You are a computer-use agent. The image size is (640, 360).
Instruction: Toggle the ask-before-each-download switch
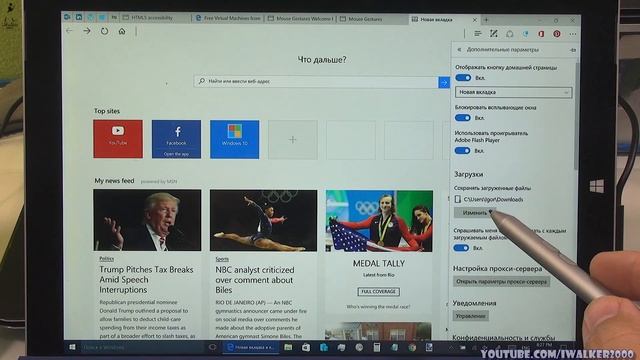[x=461, y=248]
